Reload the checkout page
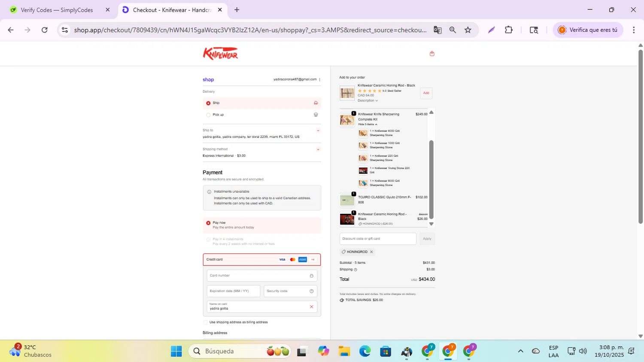Image resolution: width=644 pixels, height=362 pixels. pos(45,30)
